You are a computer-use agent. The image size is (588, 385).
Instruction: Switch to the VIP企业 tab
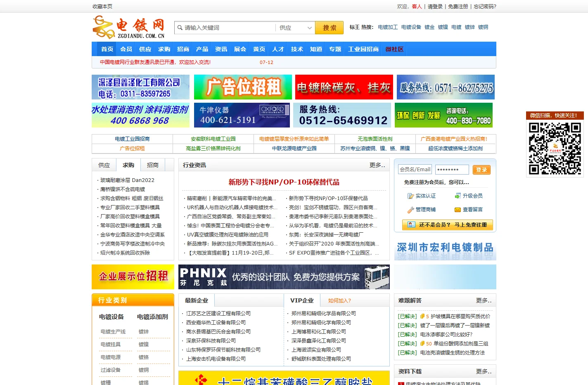(x=302, y=300)
